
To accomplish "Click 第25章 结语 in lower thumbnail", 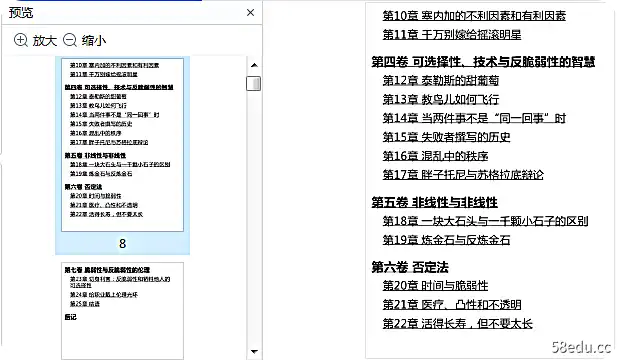I will click(85, 304).
